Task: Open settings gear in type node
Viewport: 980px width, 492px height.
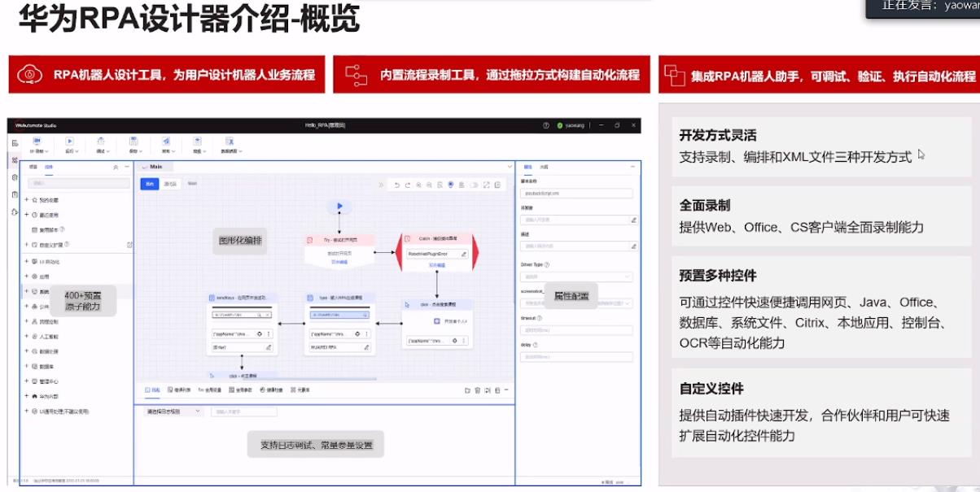Action: pyautogui.click(x=357, y=334)
